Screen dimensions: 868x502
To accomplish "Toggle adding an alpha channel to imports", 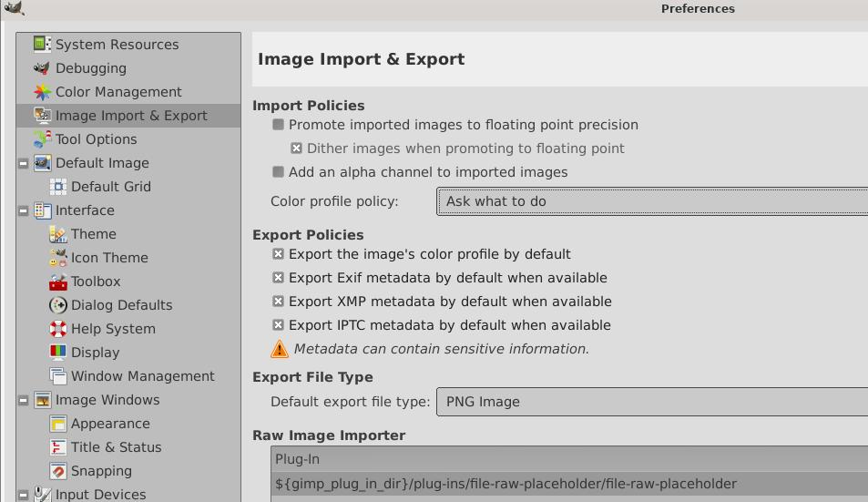I will point(279,172).
